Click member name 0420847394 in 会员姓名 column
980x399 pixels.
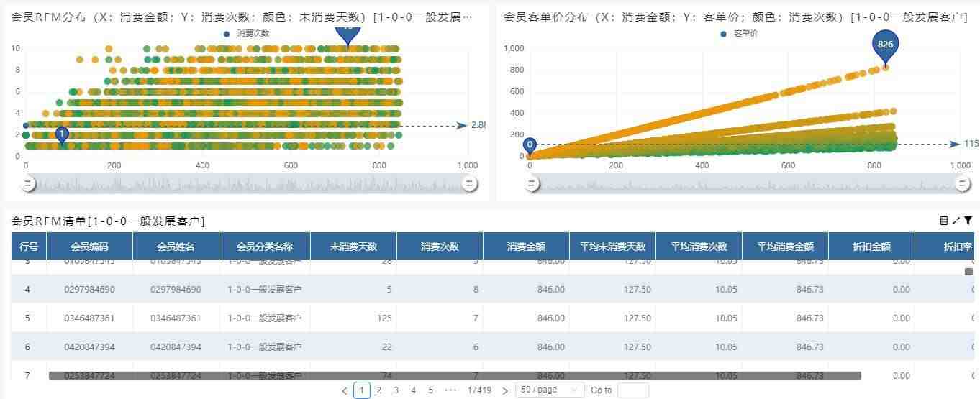(x=176, y=347)
